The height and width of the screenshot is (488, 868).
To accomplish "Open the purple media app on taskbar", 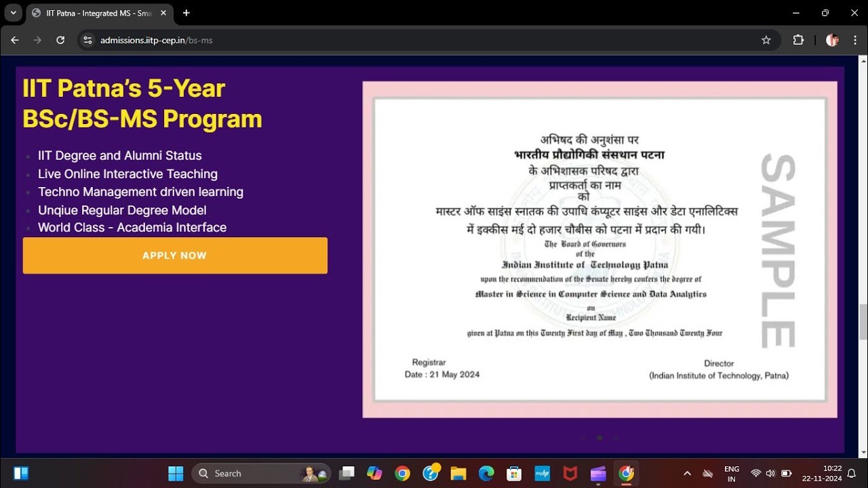I will coord(598,473).
